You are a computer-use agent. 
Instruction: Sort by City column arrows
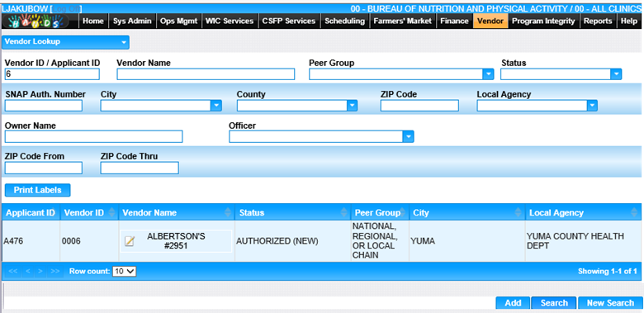[519, 212]
